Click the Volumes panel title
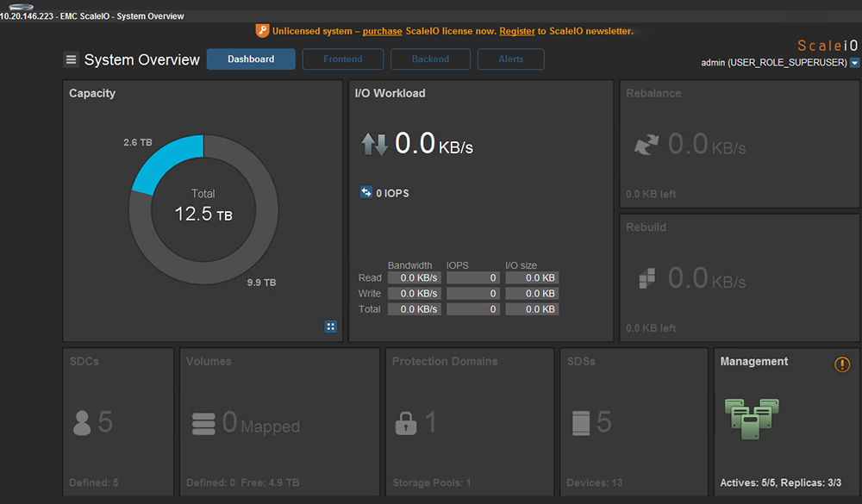The image size is (862, 504). coord(209,362)
